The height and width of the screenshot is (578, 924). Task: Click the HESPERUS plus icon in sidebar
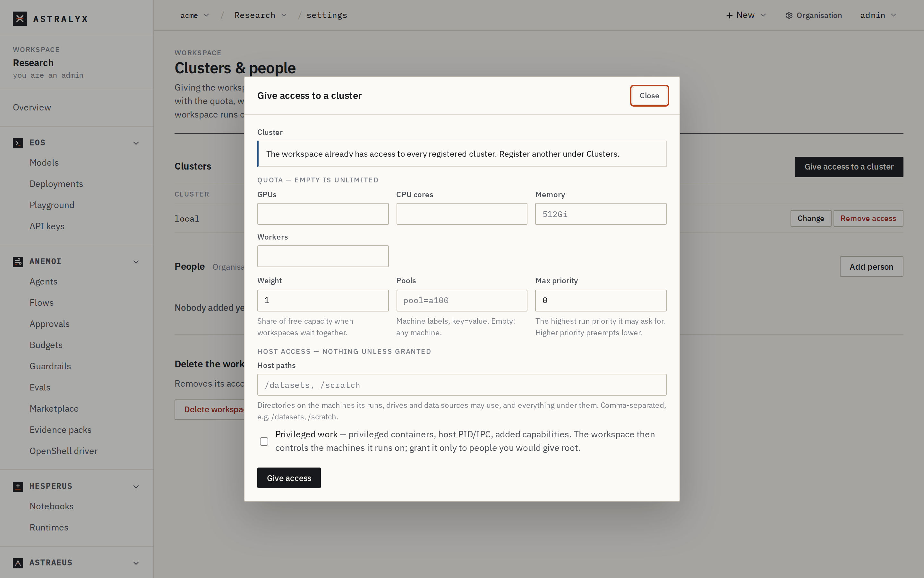(18, 486)
